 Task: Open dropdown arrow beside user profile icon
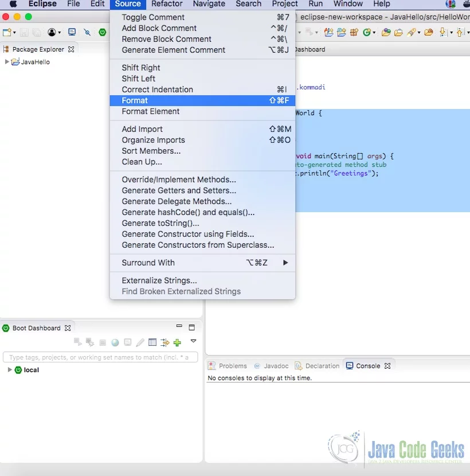click(x=60, y=33)
